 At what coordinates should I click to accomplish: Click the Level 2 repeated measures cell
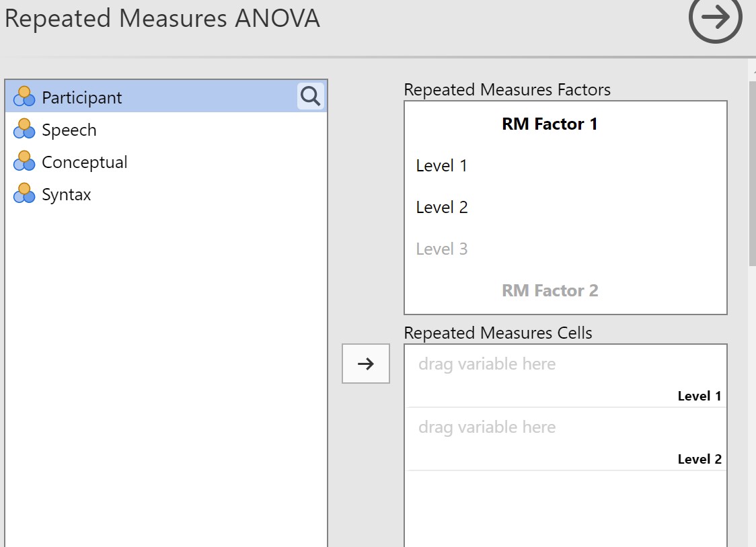tap(566, 439)
